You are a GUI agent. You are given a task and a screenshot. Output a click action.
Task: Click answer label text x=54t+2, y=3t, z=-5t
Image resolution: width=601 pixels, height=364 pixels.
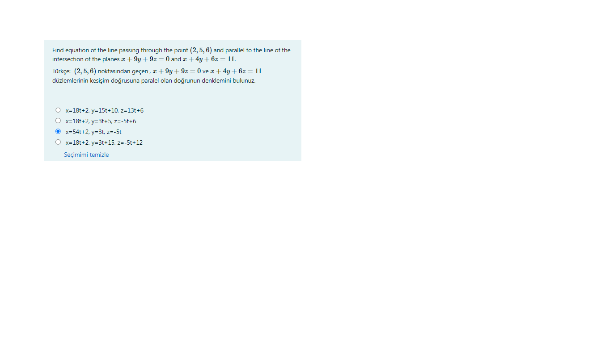point(93,132)
